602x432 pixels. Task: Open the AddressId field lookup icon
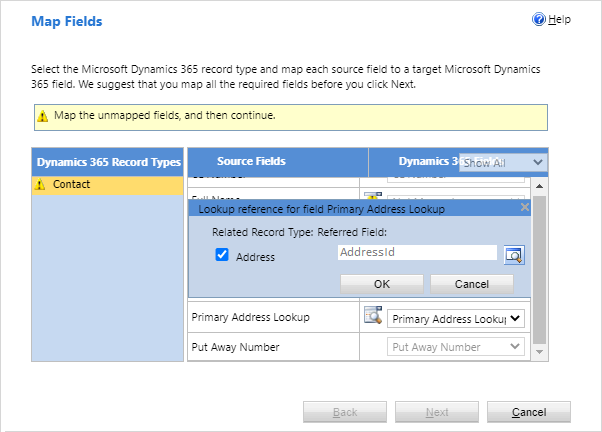514,254
